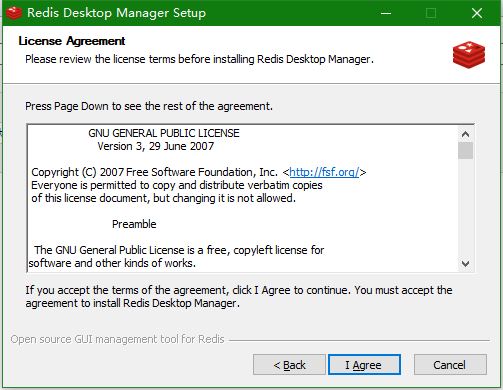Click the greyed-out maximize button
503x390 pixels.
431,13
